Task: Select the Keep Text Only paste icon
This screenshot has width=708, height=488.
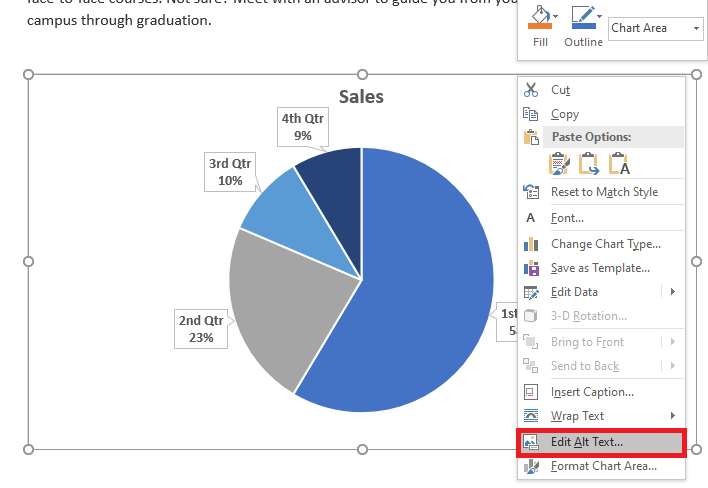Action: (619, 163)
